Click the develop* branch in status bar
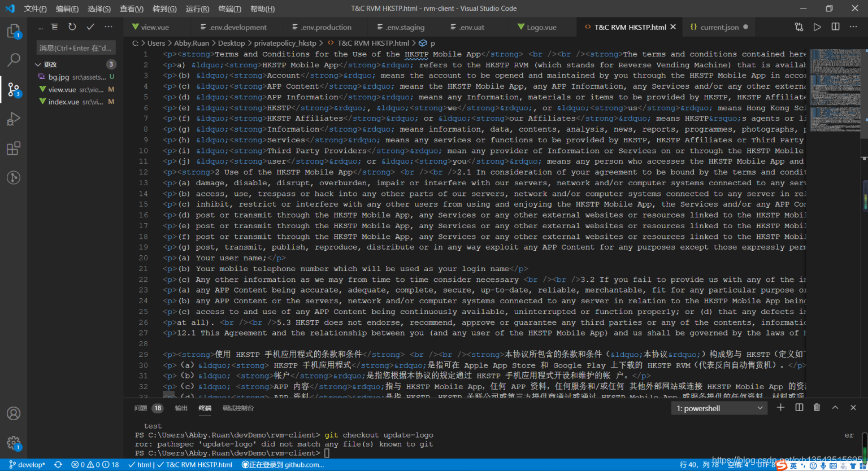The width and height of the screenshot is (868, 471). point(27,465)
